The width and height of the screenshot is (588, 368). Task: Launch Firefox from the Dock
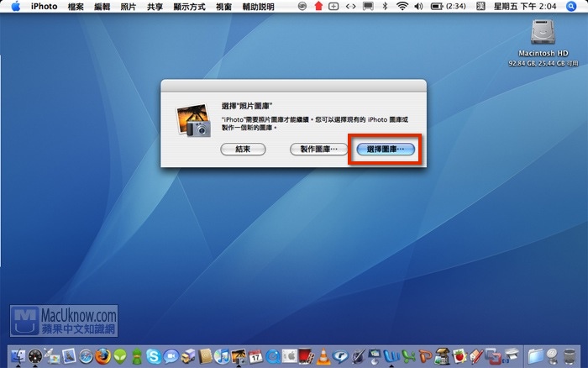102,356
